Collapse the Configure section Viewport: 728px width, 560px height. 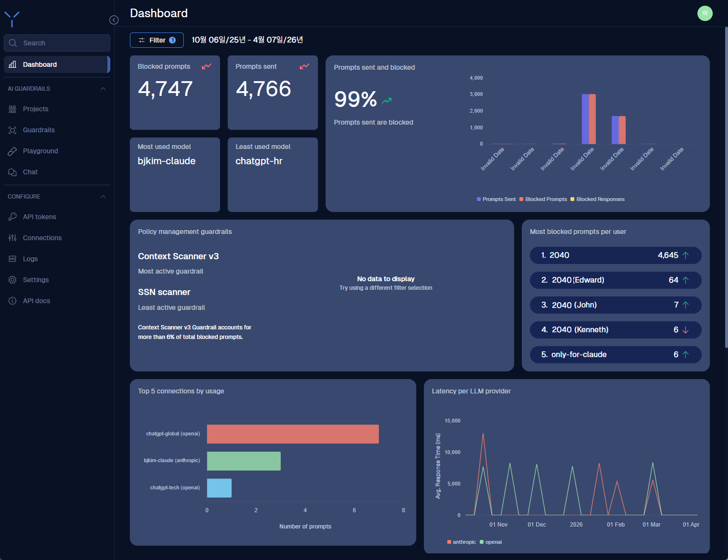pos(103,197)
